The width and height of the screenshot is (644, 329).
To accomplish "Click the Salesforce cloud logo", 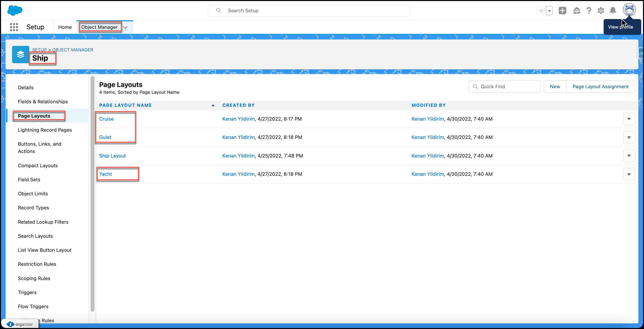I will coord(15,10).
